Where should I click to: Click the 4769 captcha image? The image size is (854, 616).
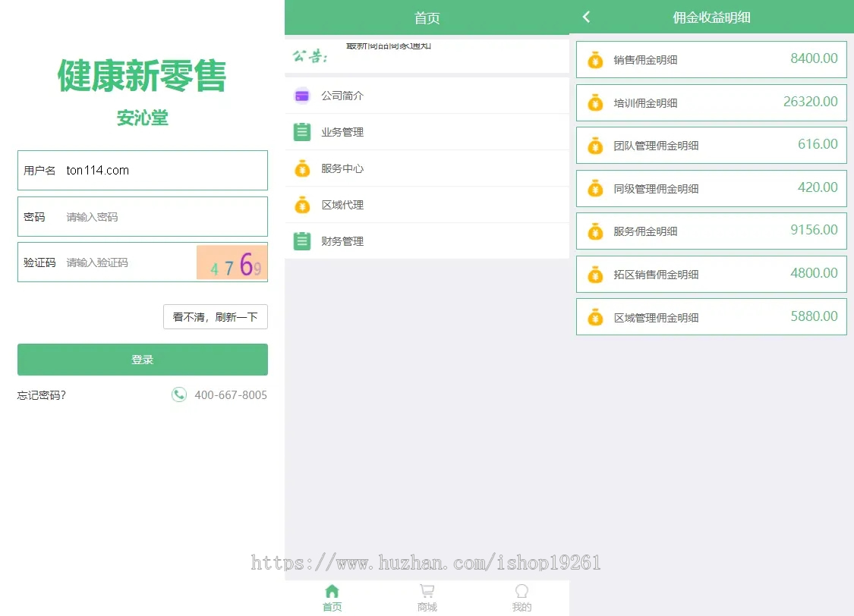point(232,262)
